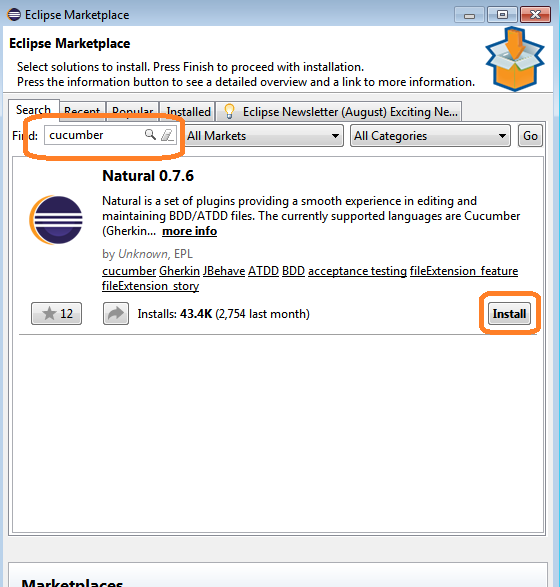
Task: Click Eclipse icon in title bar
Action: click(x=14, y=15)
